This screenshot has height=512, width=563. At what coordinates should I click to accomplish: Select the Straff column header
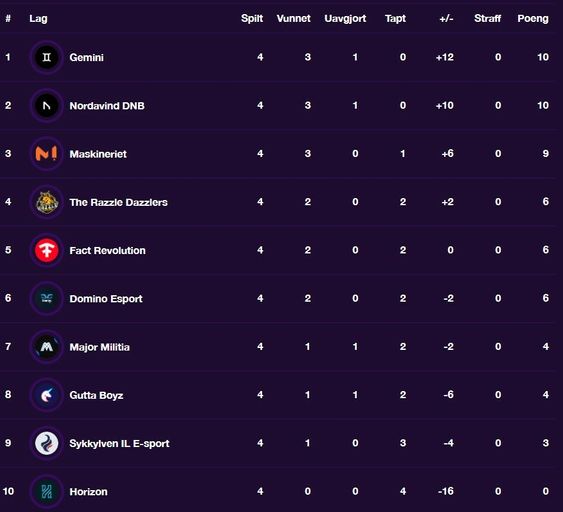[x=487, y=18]
